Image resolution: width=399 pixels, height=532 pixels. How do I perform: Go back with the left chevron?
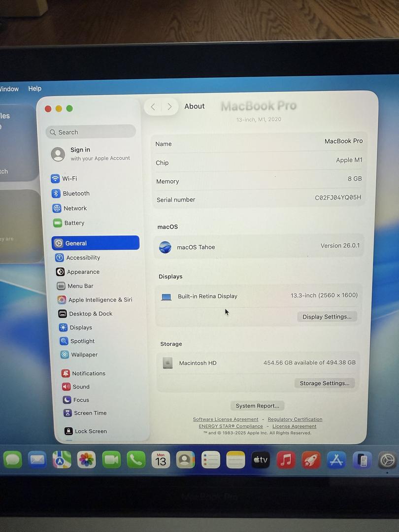tap(153, 107)
